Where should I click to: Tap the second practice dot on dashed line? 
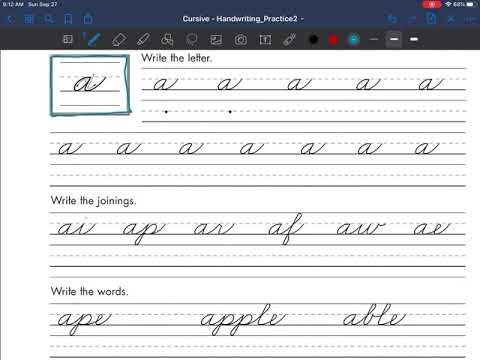pyautogui.click(x=230, y=112)
